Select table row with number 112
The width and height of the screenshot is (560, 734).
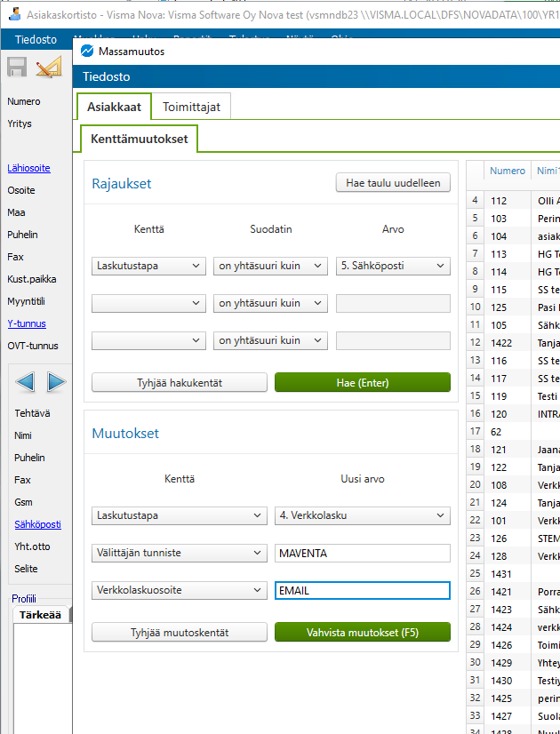[x=513, y=201]
